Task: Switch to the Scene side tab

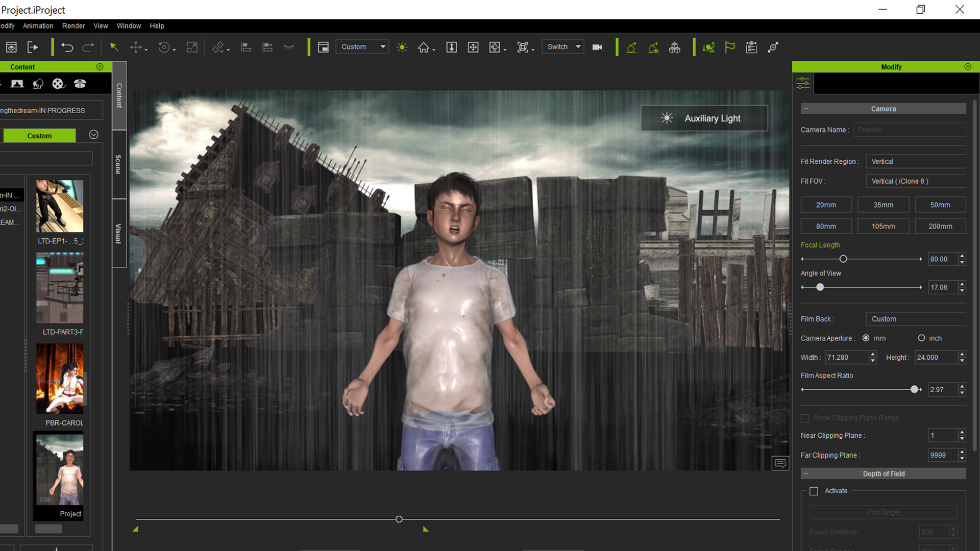Action: [119, 165]
